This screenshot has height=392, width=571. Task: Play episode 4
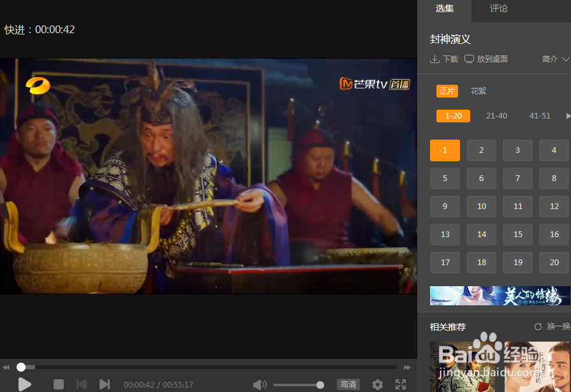click(554, 150)
